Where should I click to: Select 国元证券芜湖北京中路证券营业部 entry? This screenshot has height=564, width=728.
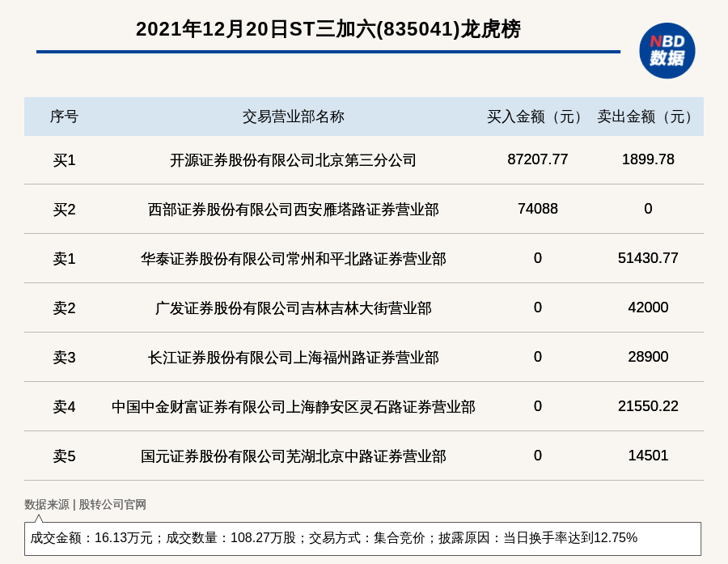pyautogui.click(x=293, y=456)
